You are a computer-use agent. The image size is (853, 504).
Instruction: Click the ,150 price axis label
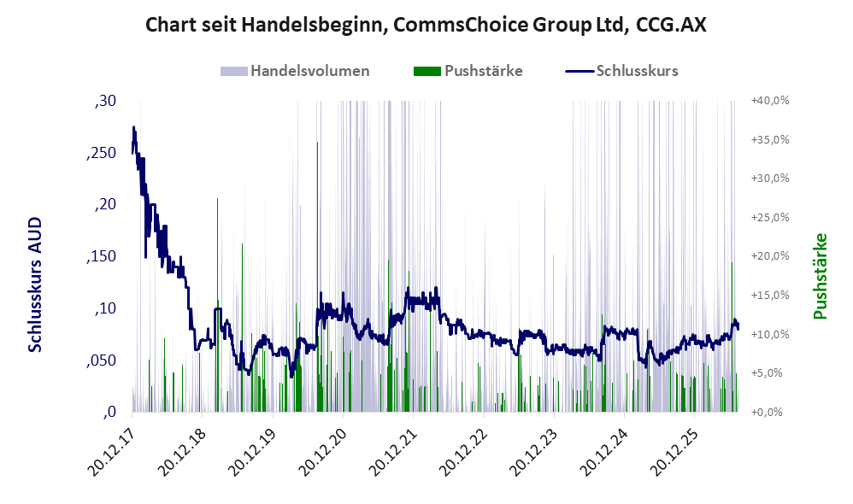[x=101, y=256]
